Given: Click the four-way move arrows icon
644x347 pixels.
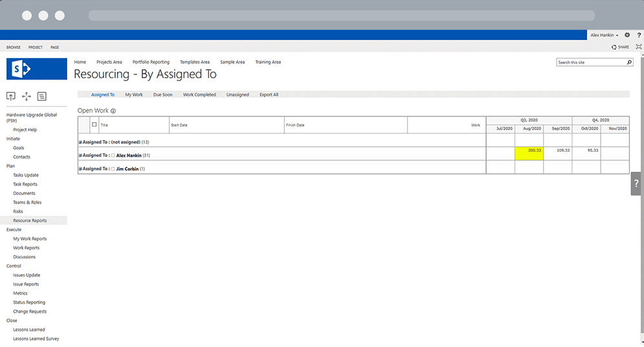Looking at the screenshot, I should click(27, 96).
